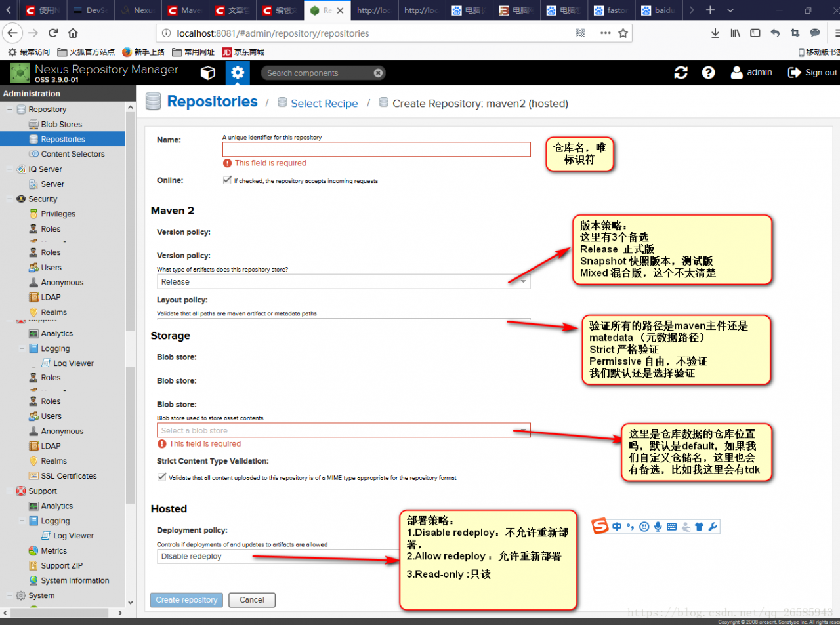Open the Sogou toolbox wrench icon

tap(713, 527)
